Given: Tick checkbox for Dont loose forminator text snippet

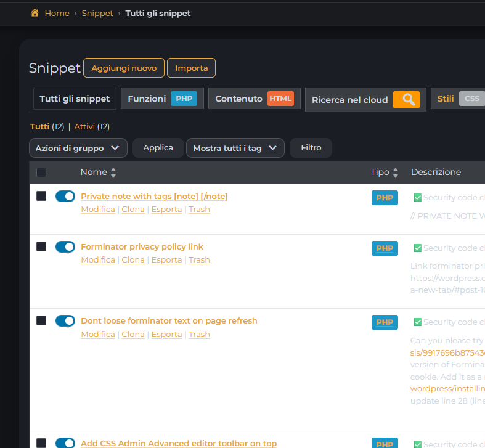Looking at the screenshot, I should tap(41, 320).
